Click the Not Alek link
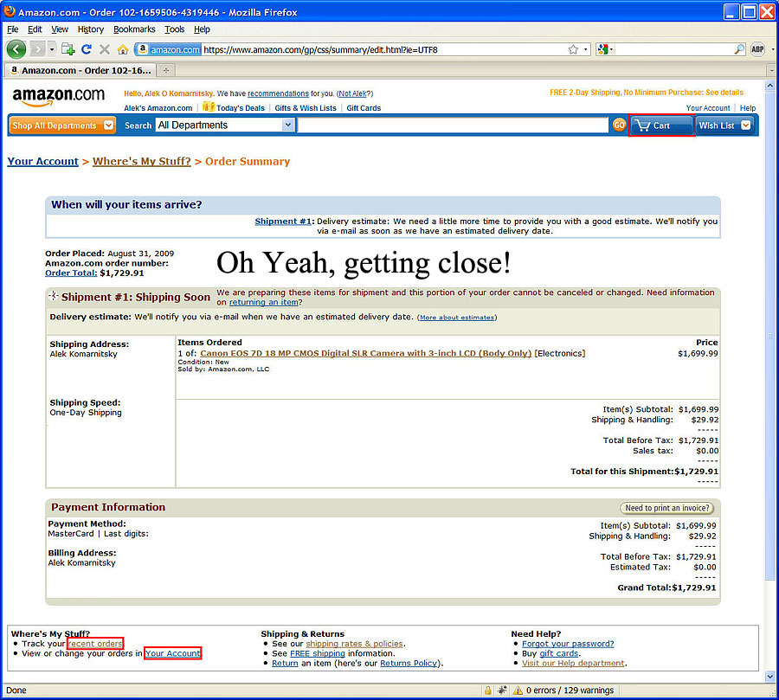 click(x=352, y=93)
